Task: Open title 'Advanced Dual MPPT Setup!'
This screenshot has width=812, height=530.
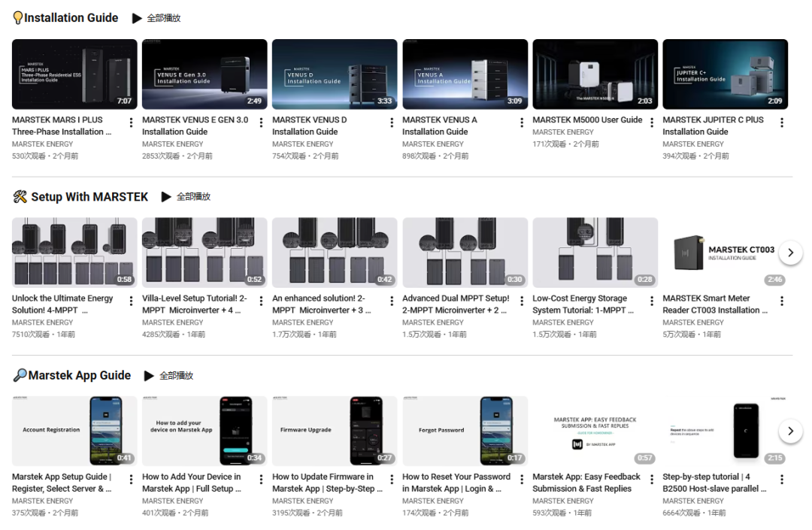Action: pyautogui.click(x=456, y=304)
